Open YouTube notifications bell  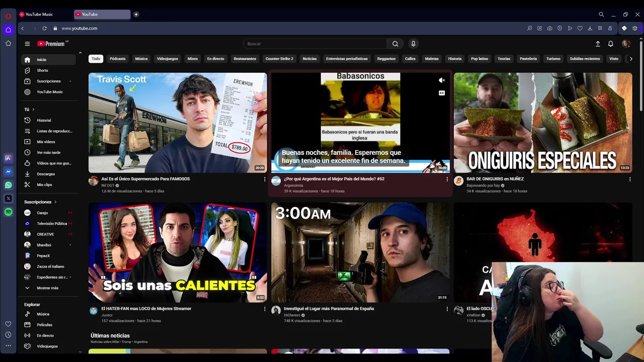[610, 44]
